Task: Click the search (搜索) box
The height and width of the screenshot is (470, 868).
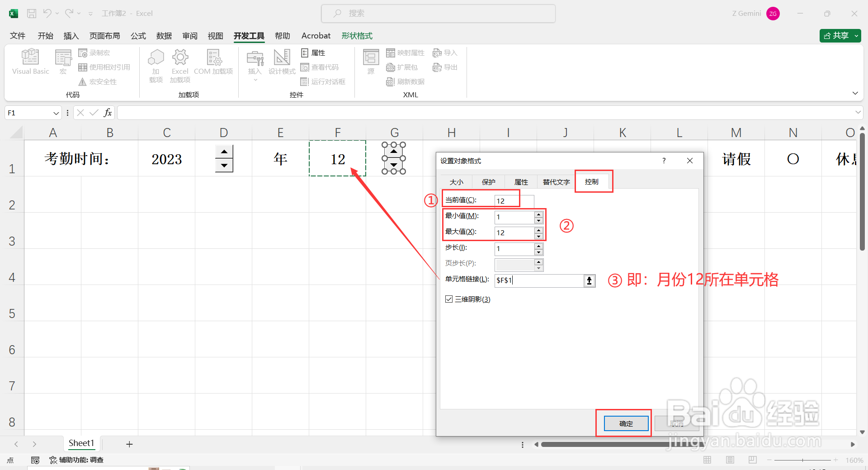Action: 438,14
